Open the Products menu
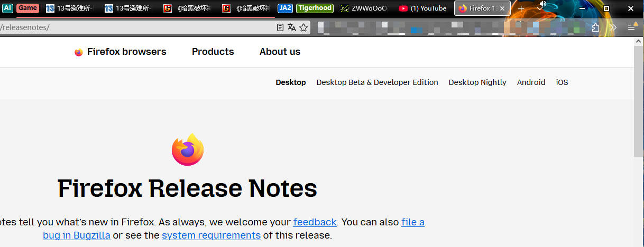 click(x=213, y=52)
